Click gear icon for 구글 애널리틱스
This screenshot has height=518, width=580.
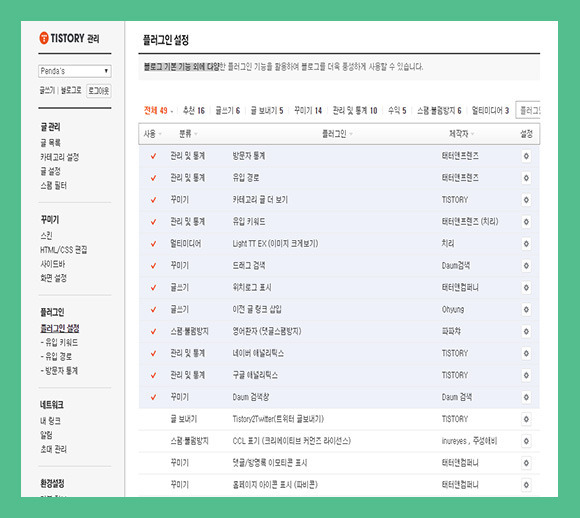tap(526, 375)
